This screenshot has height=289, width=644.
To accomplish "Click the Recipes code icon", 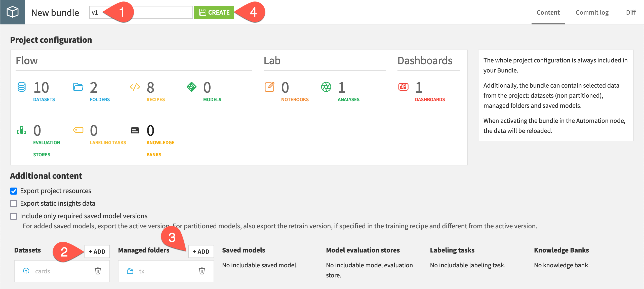I will [x=135, y=87].
